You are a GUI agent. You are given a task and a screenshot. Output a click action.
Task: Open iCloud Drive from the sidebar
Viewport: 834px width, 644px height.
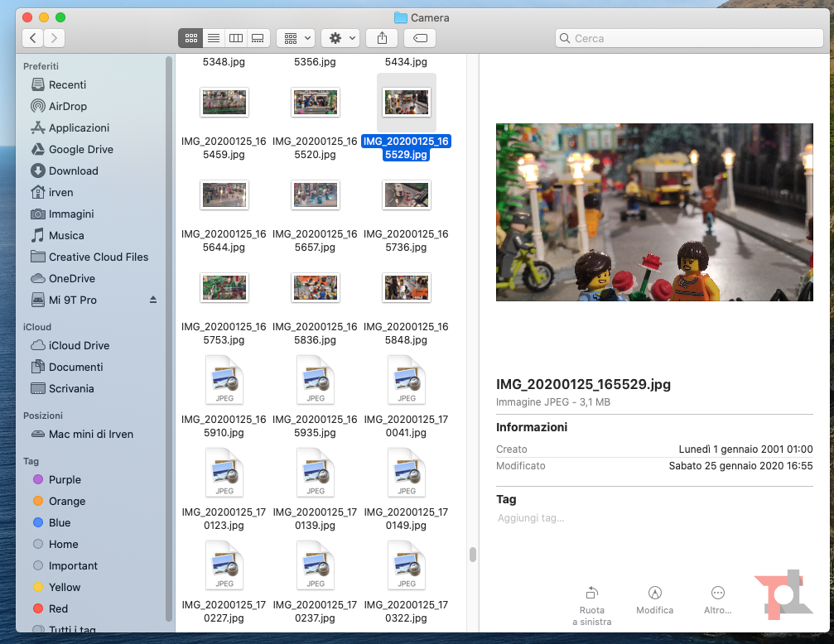[79, 345]
